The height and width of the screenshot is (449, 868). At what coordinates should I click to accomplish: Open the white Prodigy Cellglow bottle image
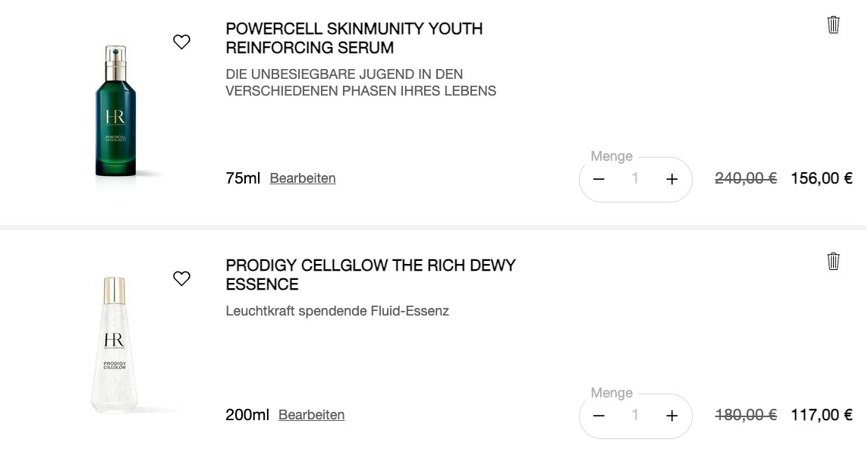click(x=114, y=345)
